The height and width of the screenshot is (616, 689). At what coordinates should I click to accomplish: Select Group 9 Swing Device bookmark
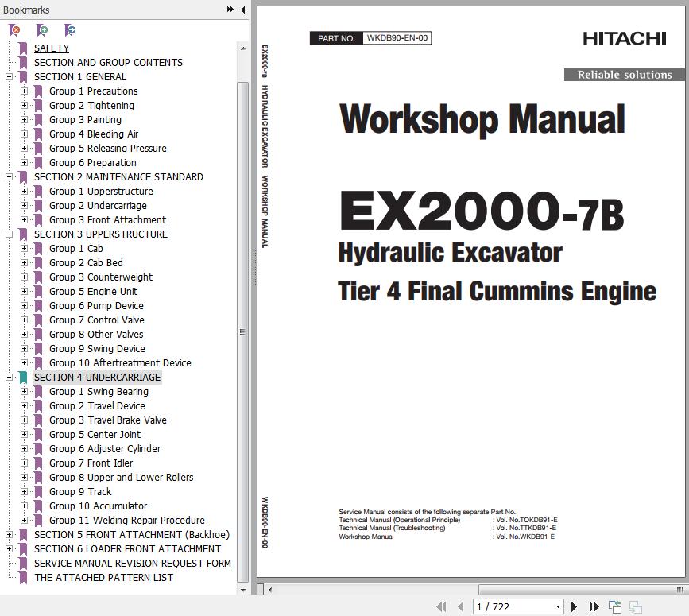[x=97, y=348]
